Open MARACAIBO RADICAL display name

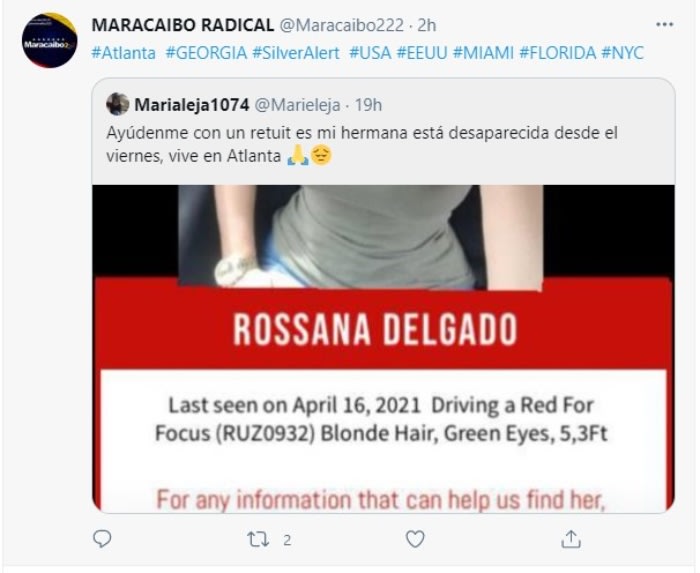pos(183,25)
